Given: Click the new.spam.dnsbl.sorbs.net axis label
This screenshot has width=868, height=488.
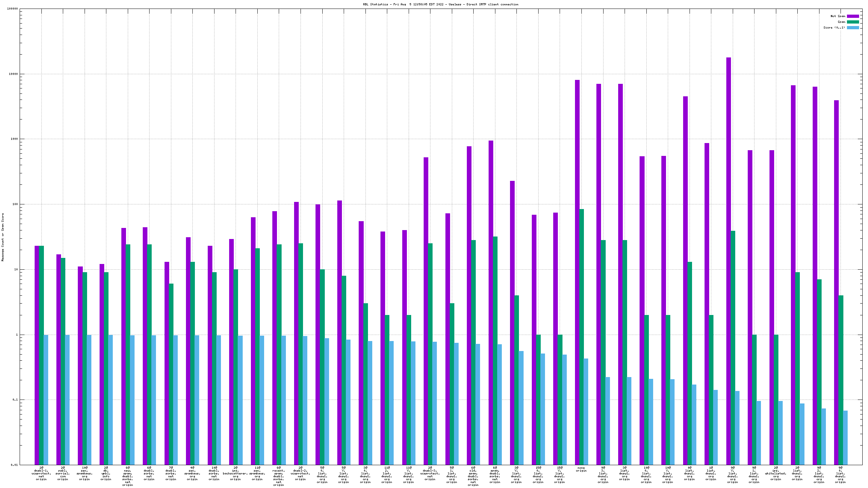Looking at the screenshot, I should [x=127, y=476].
